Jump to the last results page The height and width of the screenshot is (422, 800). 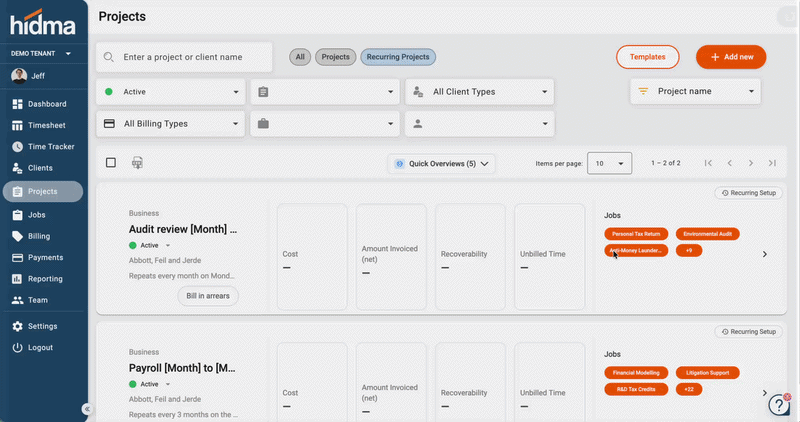(772, 163)
